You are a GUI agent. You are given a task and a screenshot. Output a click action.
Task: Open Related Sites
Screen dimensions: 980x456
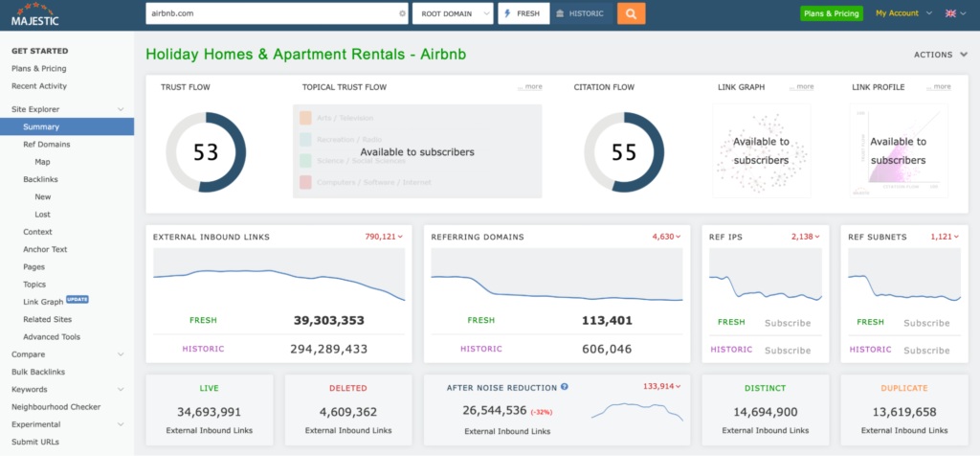(48, 320)
